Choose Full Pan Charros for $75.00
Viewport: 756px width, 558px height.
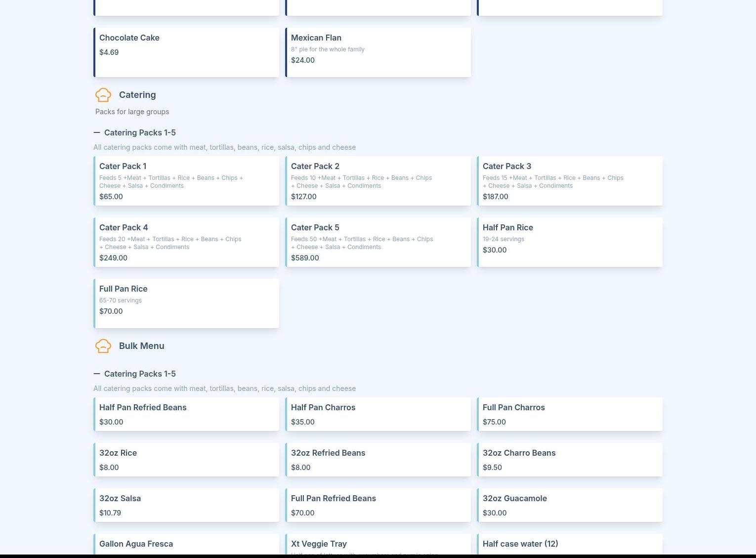(570, 414)
